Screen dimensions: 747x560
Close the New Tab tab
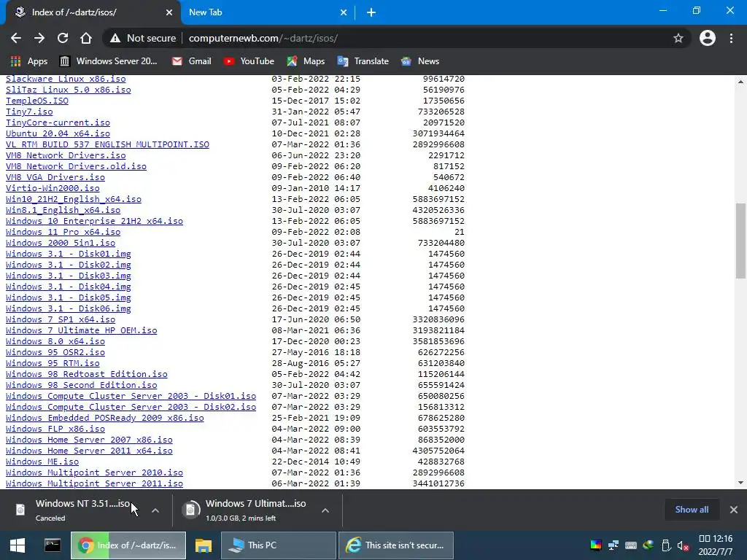click(x=343, y=12)
